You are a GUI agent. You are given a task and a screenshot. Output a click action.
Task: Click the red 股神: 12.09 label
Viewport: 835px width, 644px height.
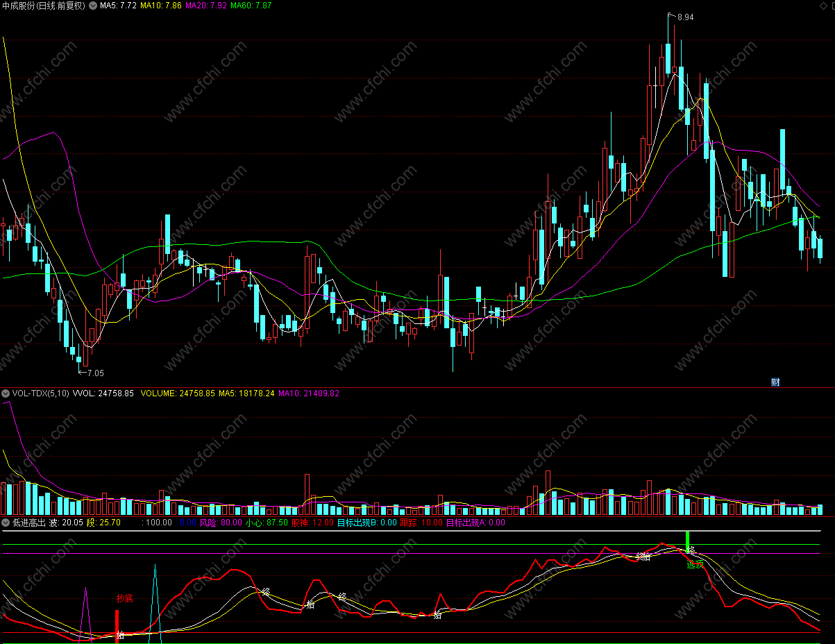point(312,523)
